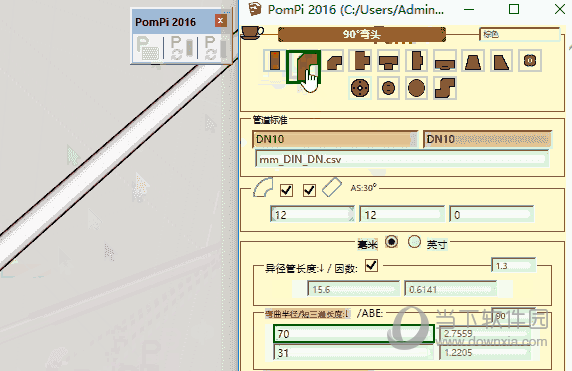Pick the T-piece with downward branch
The width and height of the screenshot is (572, 371).
pyautogui.click(x=388, y=61)
